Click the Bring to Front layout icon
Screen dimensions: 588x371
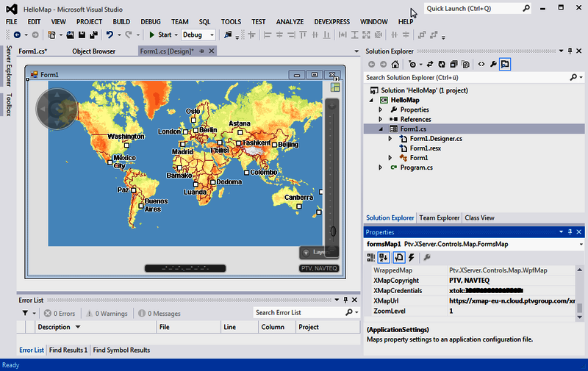(x=421, y=35)
